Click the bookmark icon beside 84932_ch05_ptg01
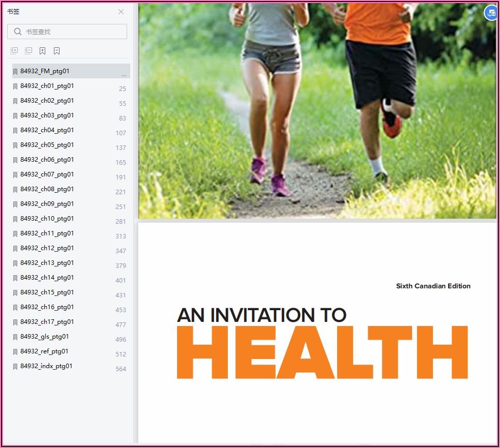The image size is (500, 448). (x=15, y=145)
